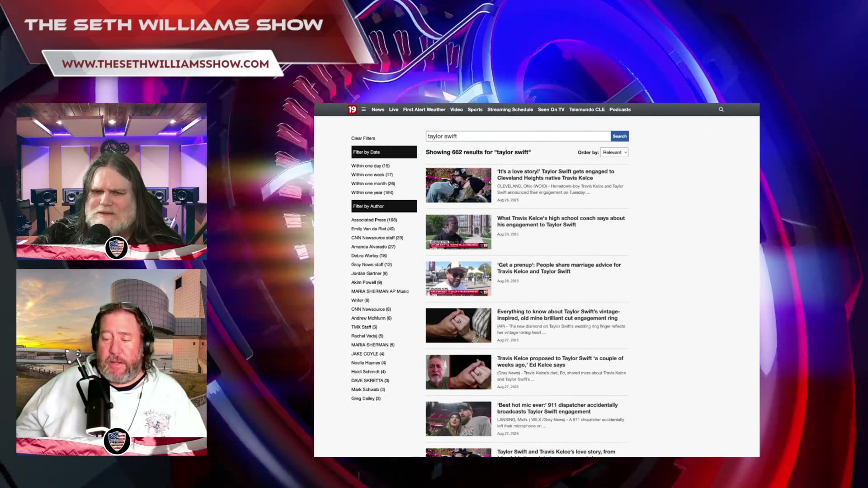
Task: Filter by author MARIA SHERMAN AP Music Writer
Action: click(380, 296)
